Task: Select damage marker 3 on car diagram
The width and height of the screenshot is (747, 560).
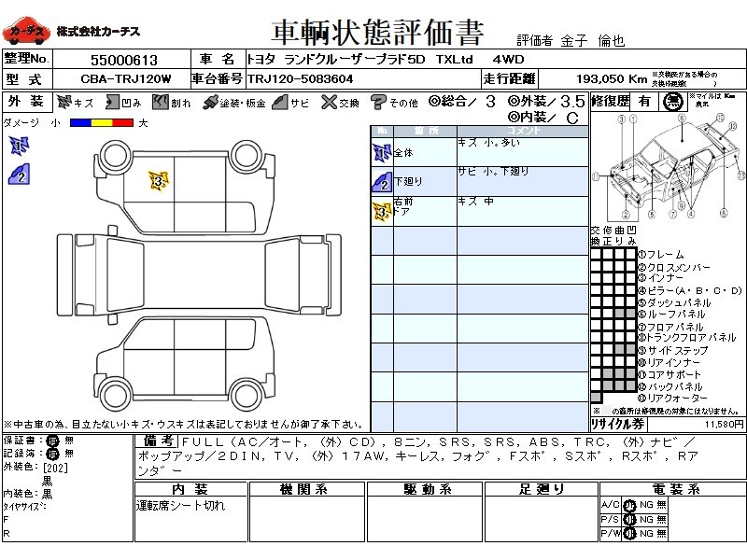Action: point(159,180)
